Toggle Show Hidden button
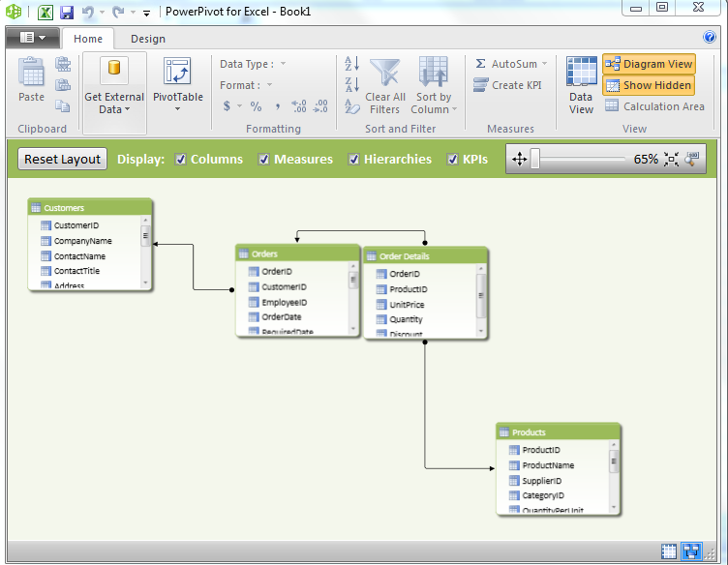The image size is (728, 565). 649,85
